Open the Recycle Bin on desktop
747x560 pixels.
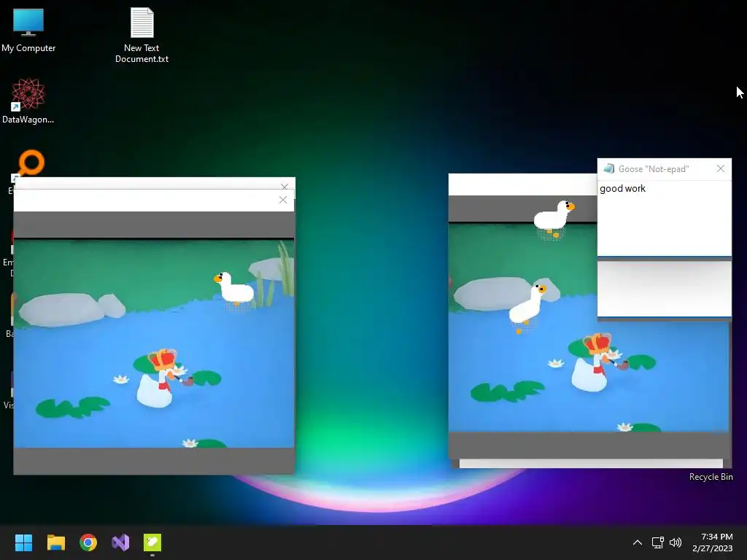pyautogui.click(x=711, y=477)
